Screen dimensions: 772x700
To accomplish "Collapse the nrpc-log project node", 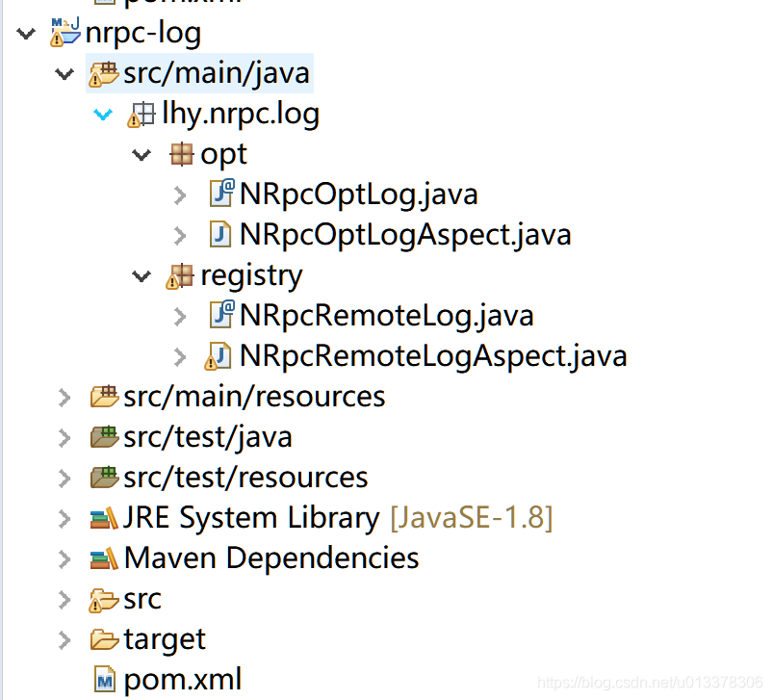I will pos(26,34).
